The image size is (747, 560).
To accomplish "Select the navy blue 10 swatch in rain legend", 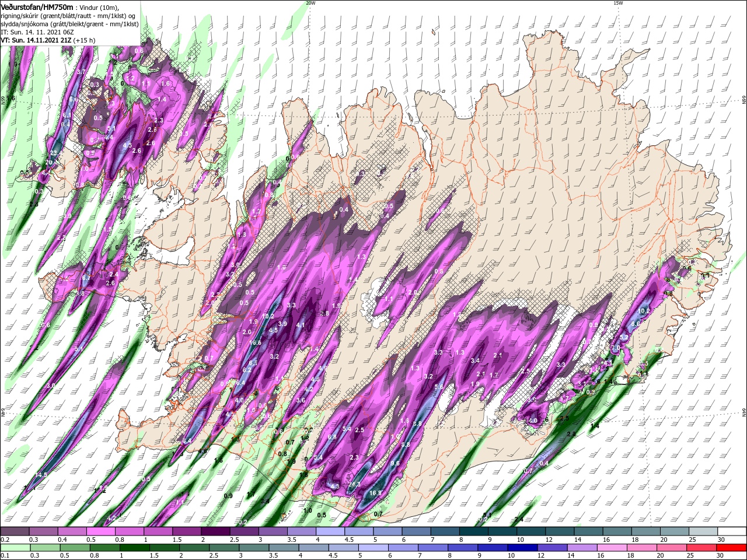I will 523,548.
